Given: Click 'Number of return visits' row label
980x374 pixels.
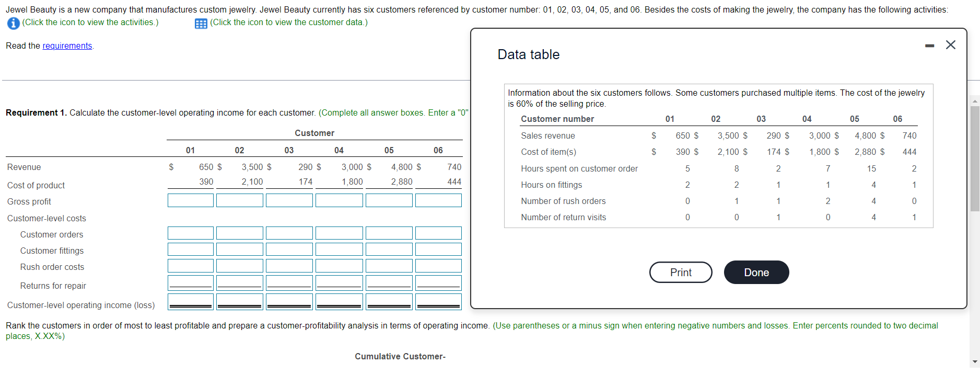Looking at the screenshot, I should (563, 217).
